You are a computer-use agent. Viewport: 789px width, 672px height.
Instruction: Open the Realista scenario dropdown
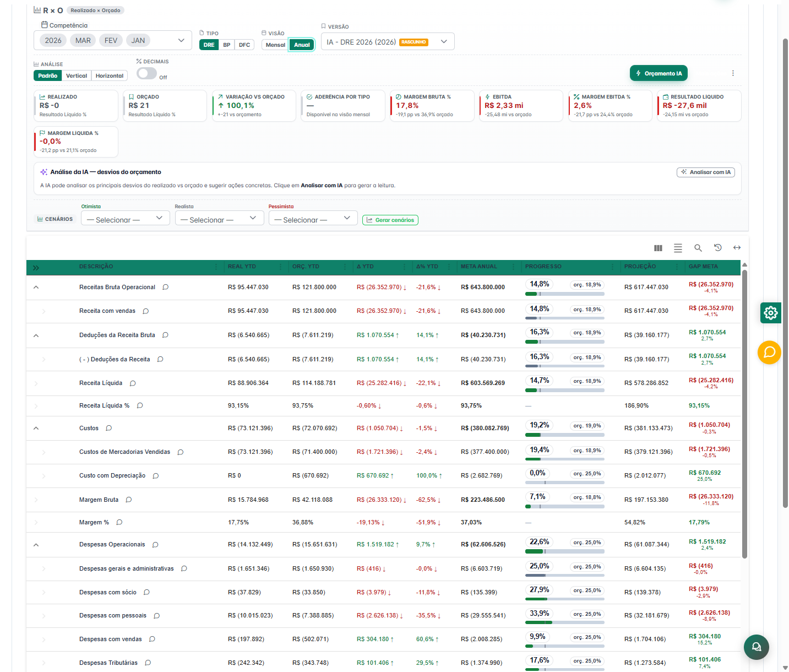[x=219, y=219]
